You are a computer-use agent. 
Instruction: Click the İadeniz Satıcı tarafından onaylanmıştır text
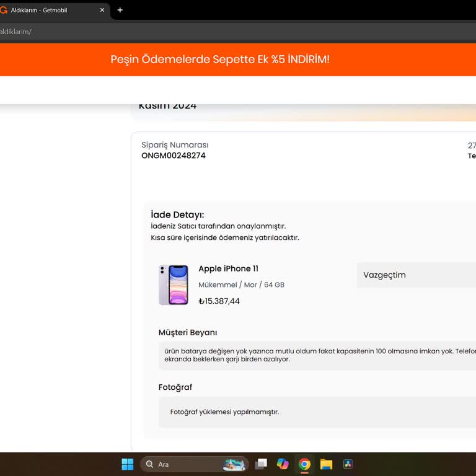[218, 226]
